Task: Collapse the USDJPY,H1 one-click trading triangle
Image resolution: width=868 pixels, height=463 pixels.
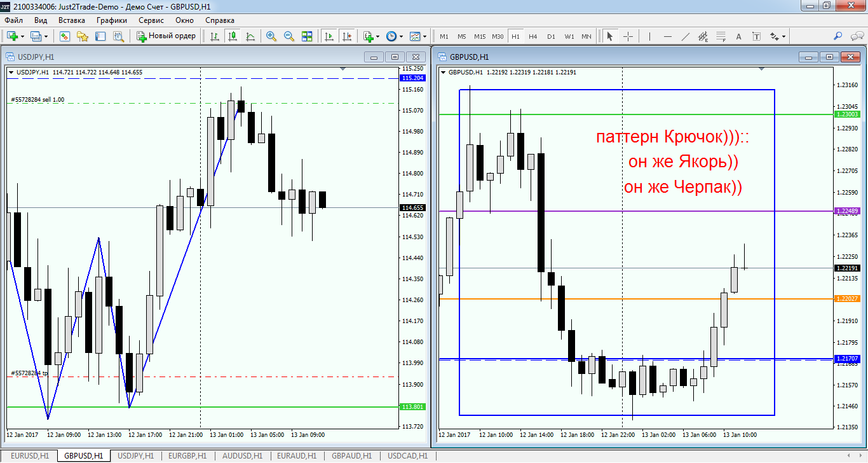Action: coord(11,73)
